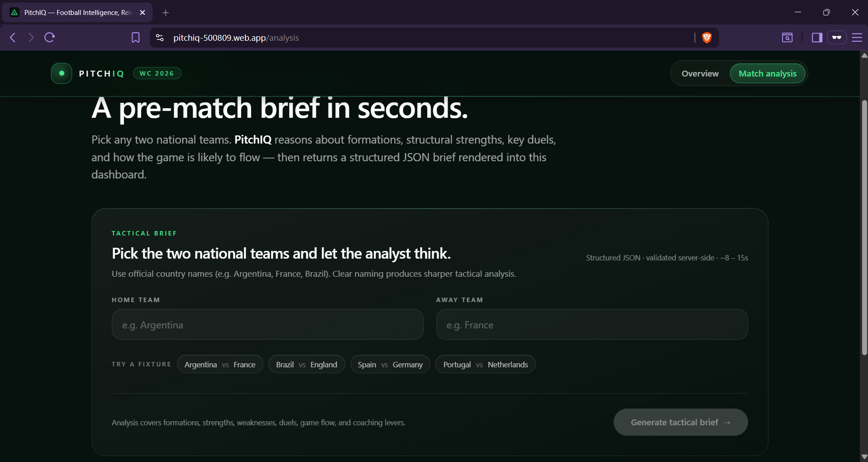
Task: Click the 'AWAY TEAM' field label
Action: click(459, 300)
